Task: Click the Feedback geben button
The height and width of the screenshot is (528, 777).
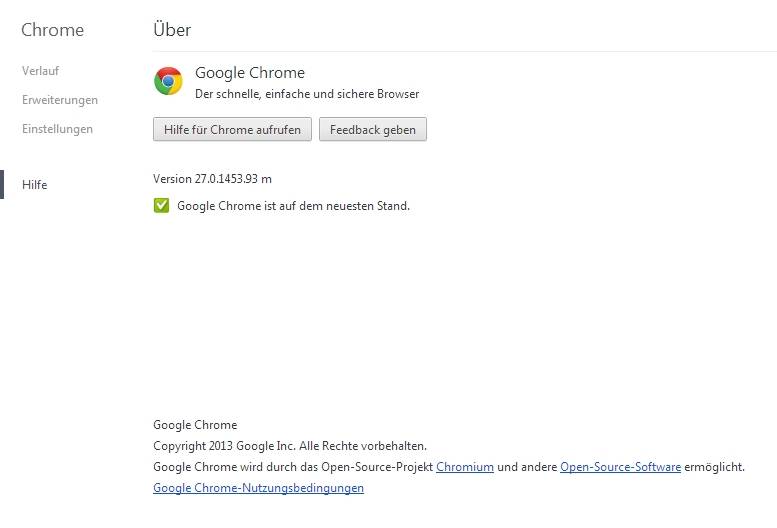Action: point(373,129)
